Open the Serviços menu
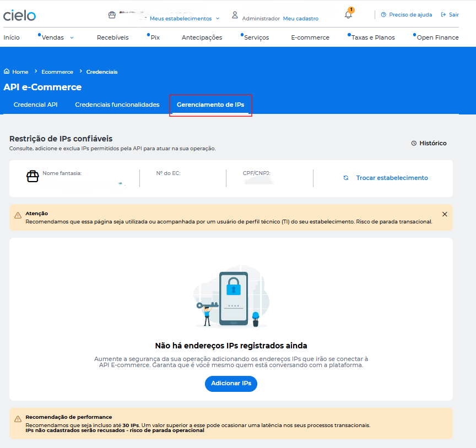476x448 pixels. coord(257,37)
